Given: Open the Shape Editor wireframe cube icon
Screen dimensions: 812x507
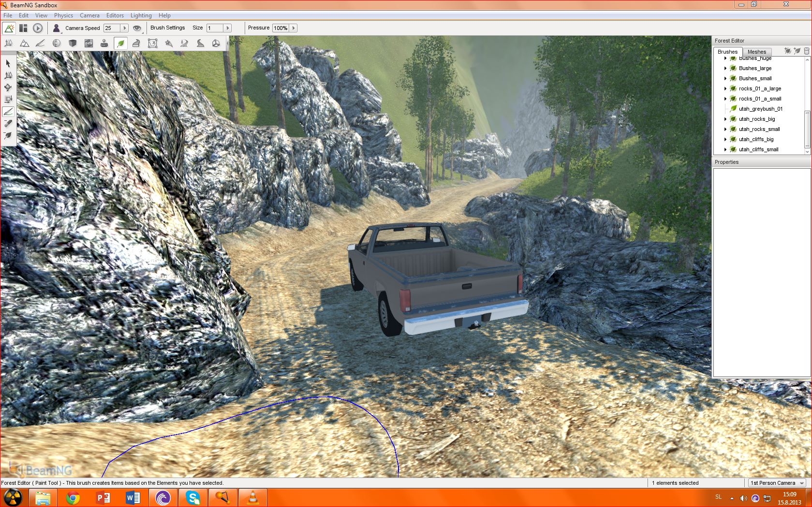Looking at the screenshot, I should click(x=216, y=43).
